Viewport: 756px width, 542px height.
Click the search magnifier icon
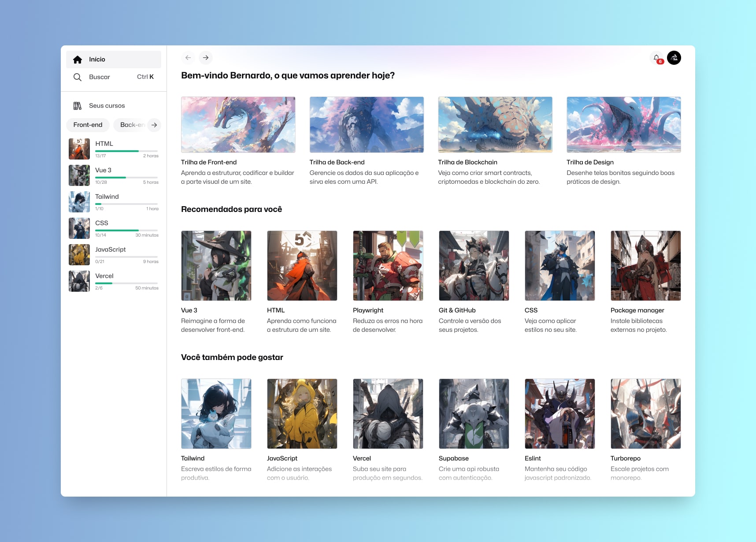point(78,77)
